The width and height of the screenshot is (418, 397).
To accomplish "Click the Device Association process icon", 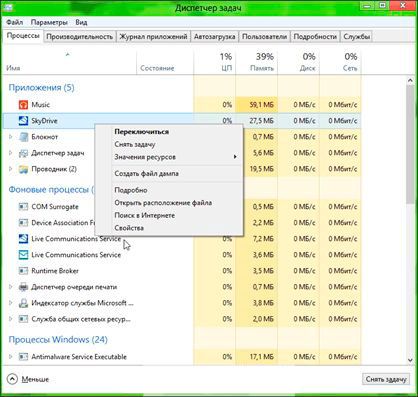I will pos(23,223).
